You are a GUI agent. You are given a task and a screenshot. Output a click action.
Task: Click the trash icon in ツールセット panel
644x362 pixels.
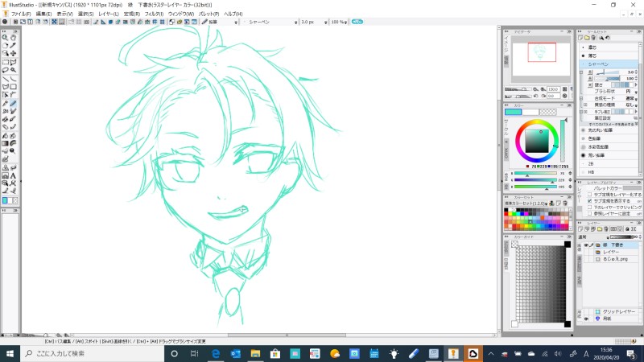click(x=593, y=38)
